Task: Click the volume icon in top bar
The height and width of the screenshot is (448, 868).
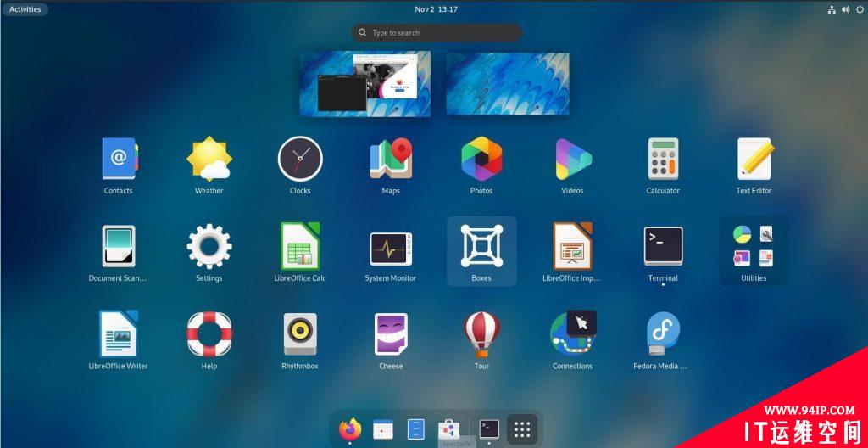Action: click(845, 8)
